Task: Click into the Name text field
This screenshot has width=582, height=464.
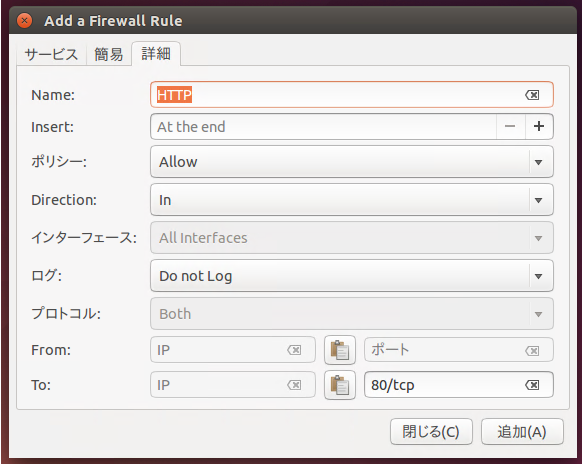Action: click(x=352, y=95)
